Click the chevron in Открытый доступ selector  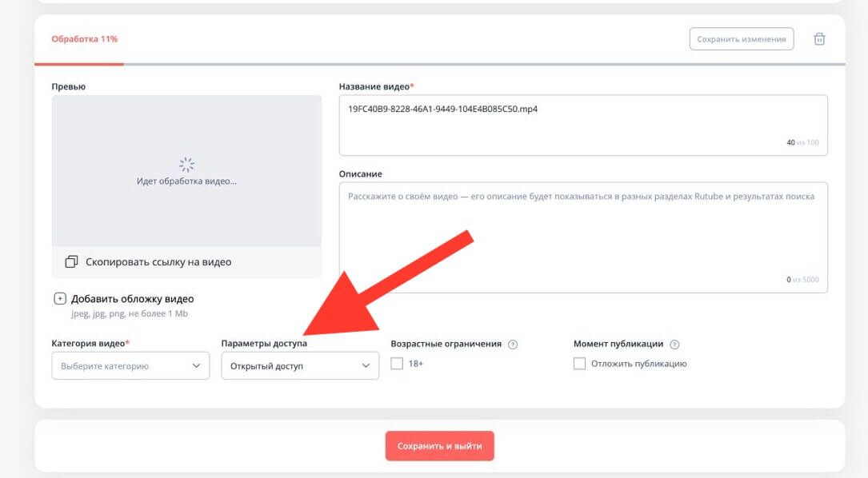366,366
